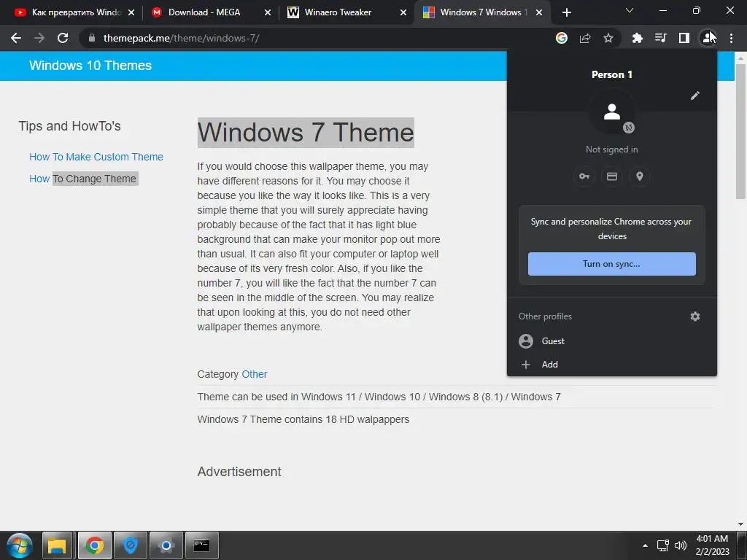
Task: Open saved passwords key icon
Action: [584, 176]
